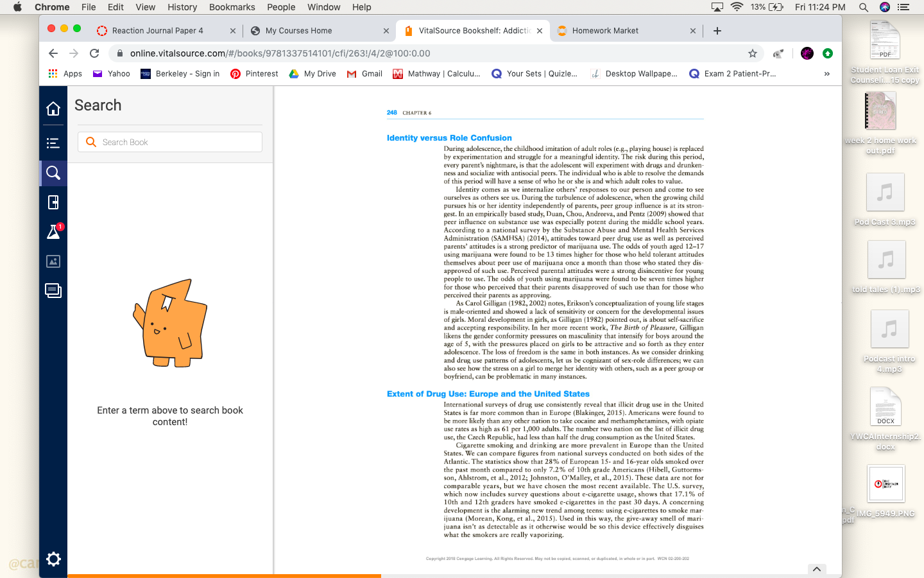Click the Identity versus Role Confusion heading
This screenshot has width=924, height=578.
click(449, 138)
